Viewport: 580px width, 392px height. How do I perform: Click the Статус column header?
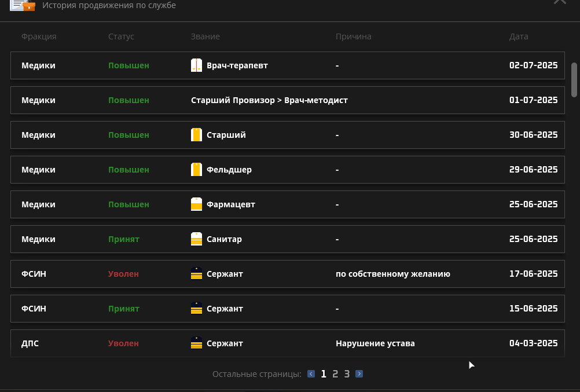point(121,36)
